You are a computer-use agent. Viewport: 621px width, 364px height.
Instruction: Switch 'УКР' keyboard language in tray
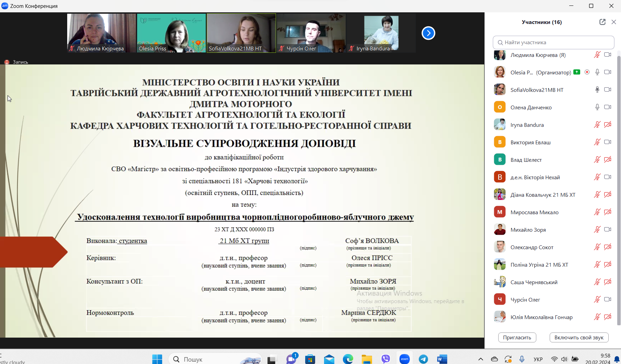coord(538,359)
